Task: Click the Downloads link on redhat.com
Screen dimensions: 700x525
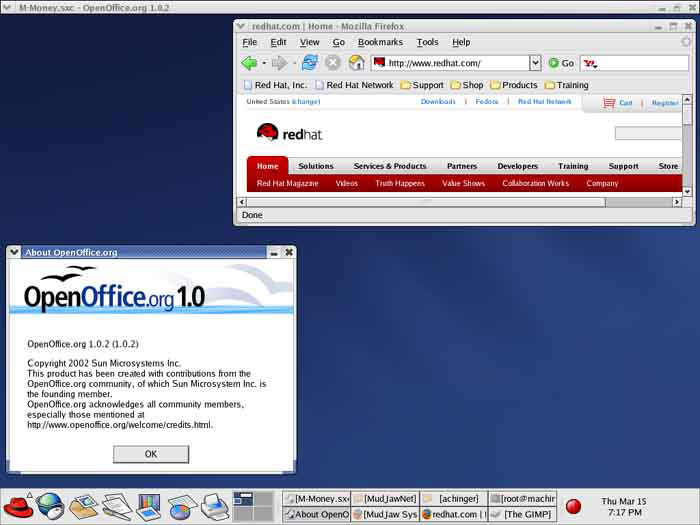Action: 438,102
